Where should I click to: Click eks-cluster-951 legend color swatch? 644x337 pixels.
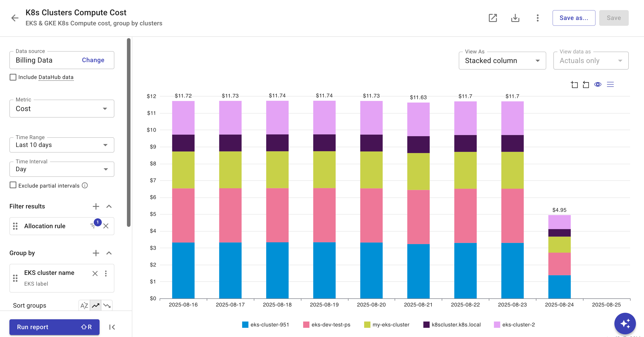[245, 325]
